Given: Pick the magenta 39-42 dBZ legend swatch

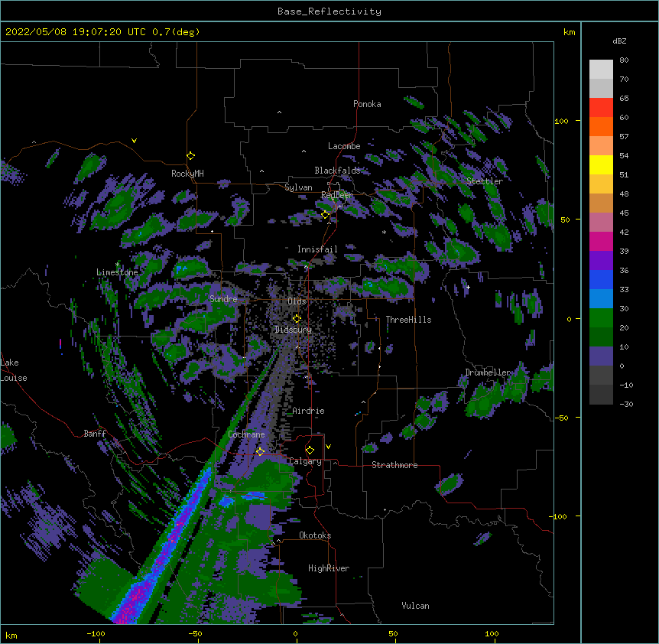Looking at the screenshot, I should coord(601,241).
